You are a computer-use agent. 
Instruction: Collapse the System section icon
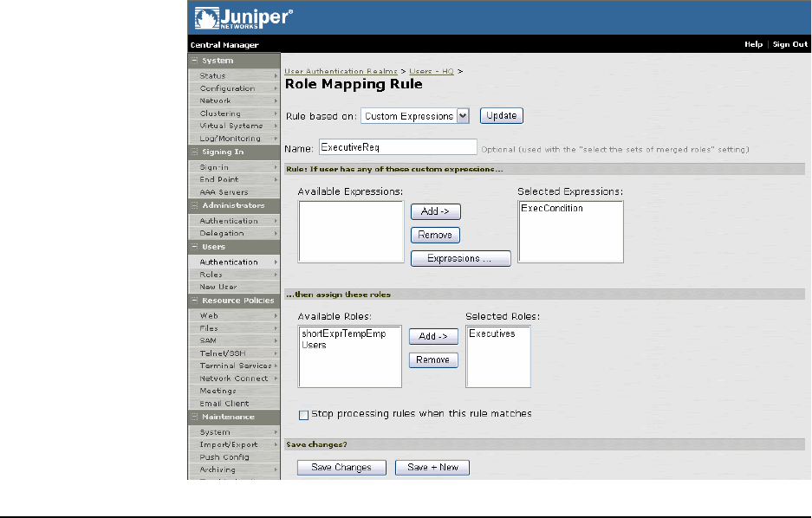[x=195, y=61]
